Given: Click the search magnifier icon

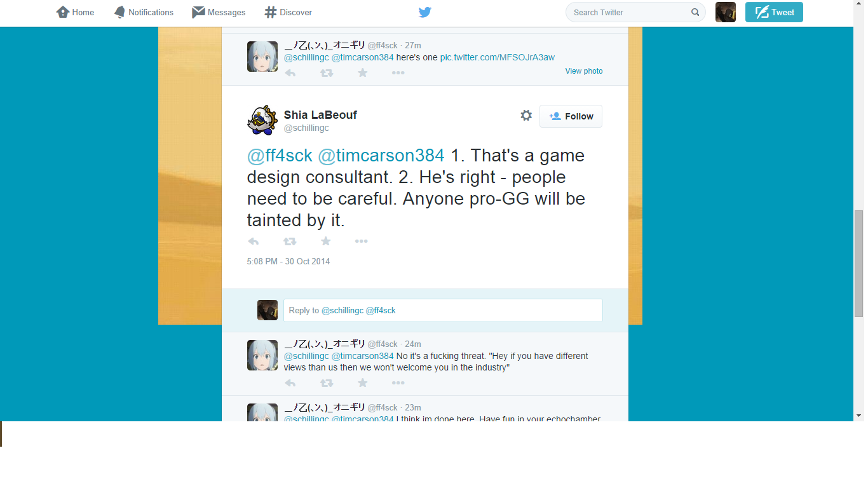Looking at the screenshot, I should [695, 12].
